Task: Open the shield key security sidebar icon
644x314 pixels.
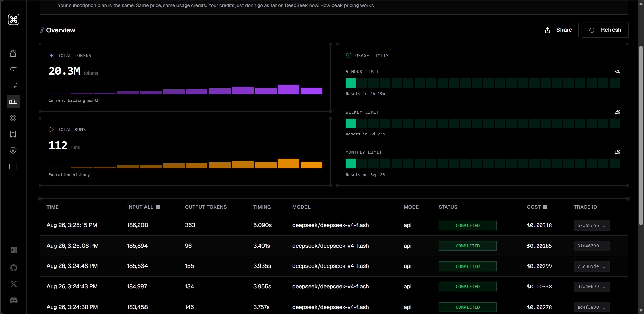Action: [13, 150]
